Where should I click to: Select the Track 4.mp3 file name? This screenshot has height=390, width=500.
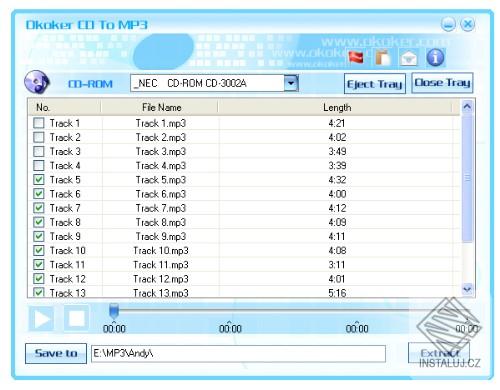[x=161, y=166]
